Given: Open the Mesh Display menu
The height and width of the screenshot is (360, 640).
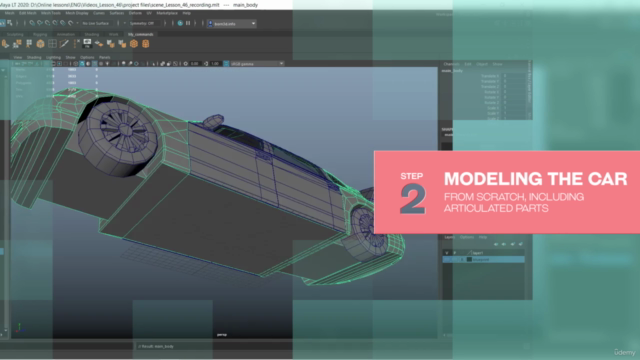Looking at the screenshot, I should [77, 13].
